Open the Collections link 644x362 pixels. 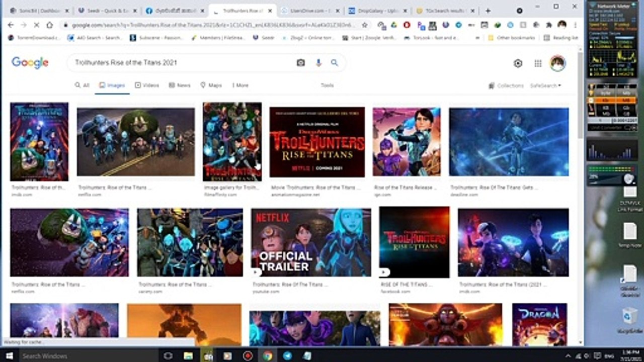506,85
